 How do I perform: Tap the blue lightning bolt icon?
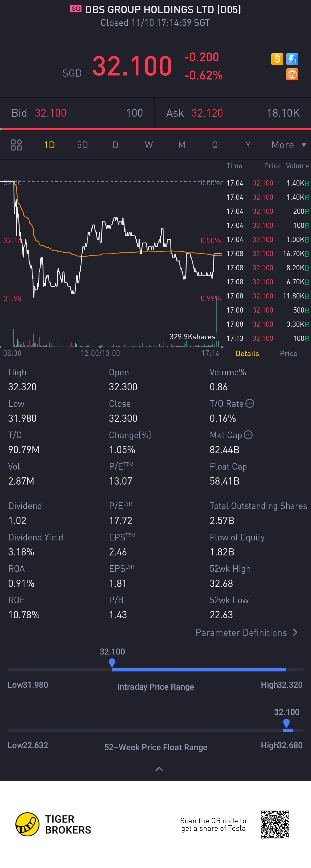292,59
